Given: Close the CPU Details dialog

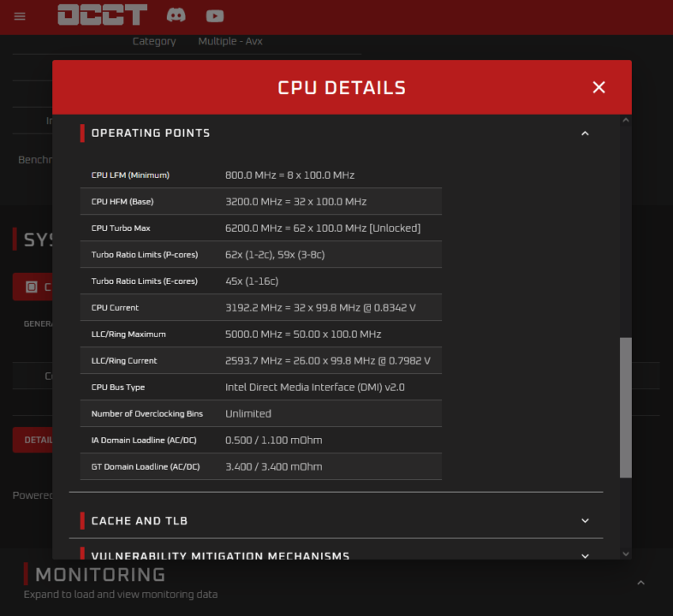Looking at the screenshot, I should 599,87.
